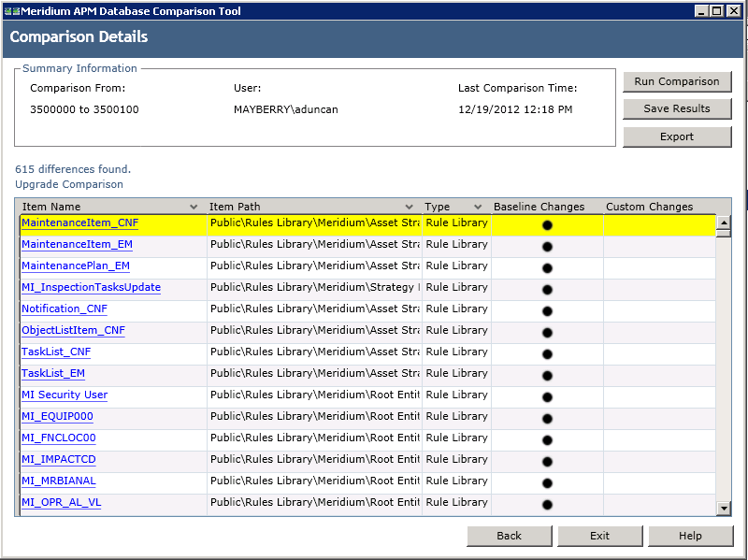Click the Meridium APM application icon in title bar

pos(12,11)
